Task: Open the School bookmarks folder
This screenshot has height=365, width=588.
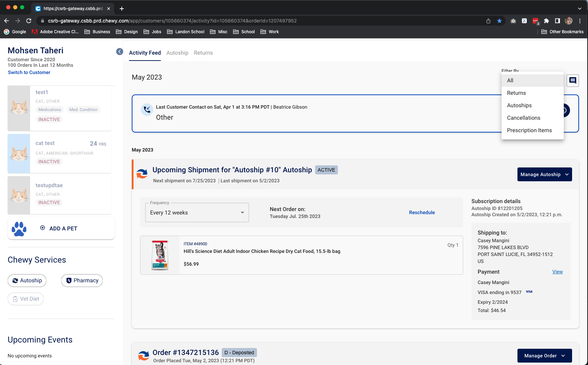Action: [x=244, y=31]
